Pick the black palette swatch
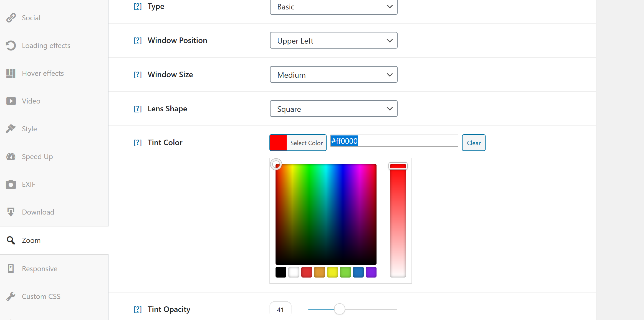 click(x=281, y=272)
